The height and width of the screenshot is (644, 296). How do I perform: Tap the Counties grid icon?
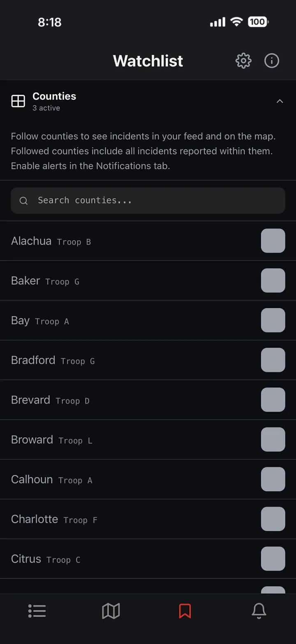click(x=18, y=101)
